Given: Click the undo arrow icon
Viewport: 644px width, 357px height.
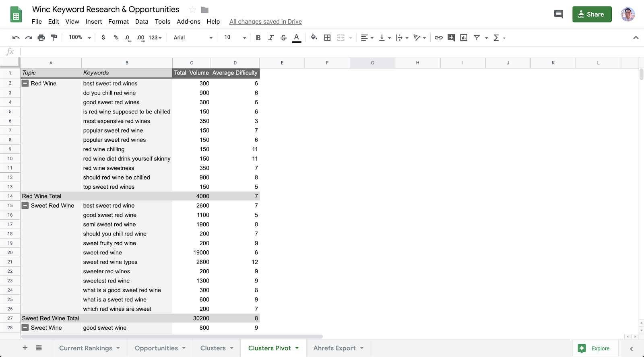Looking at the screenshot, I should pyautogui.click(x=16, y=37).
